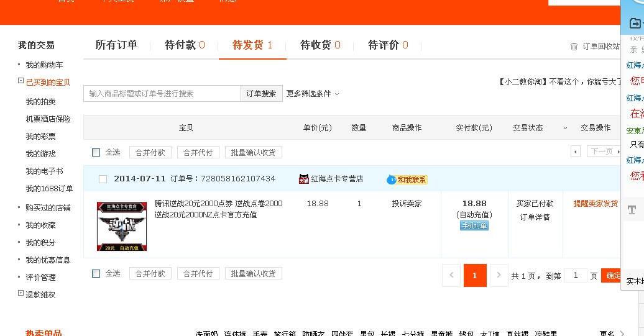Open 购买过的店铺 in sidebar

48,208
